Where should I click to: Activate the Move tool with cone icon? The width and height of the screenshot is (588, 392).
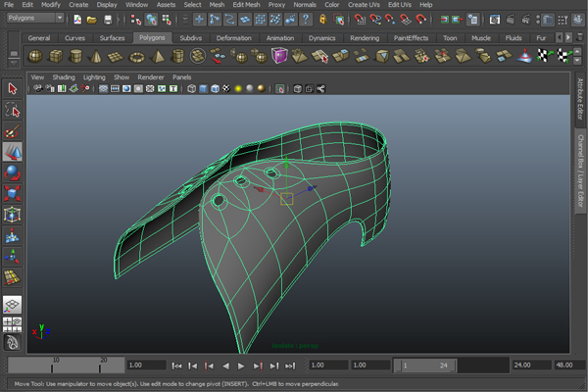point(13,152)
